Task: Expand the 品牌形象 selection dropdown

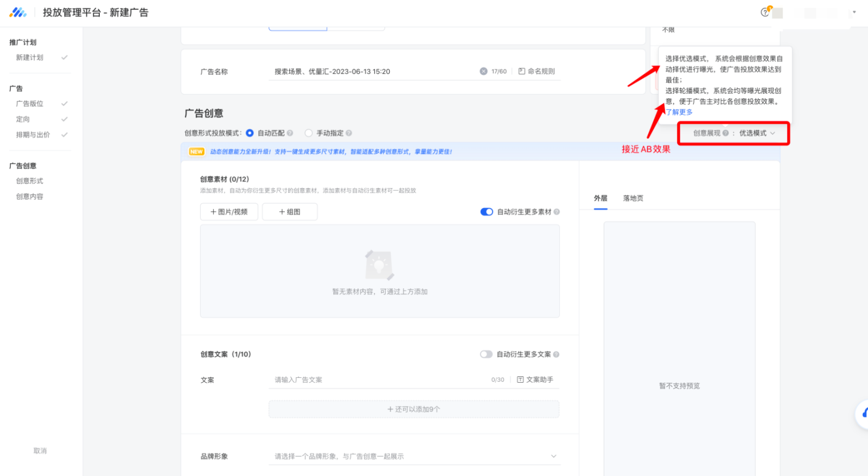Action: point(553,456)
